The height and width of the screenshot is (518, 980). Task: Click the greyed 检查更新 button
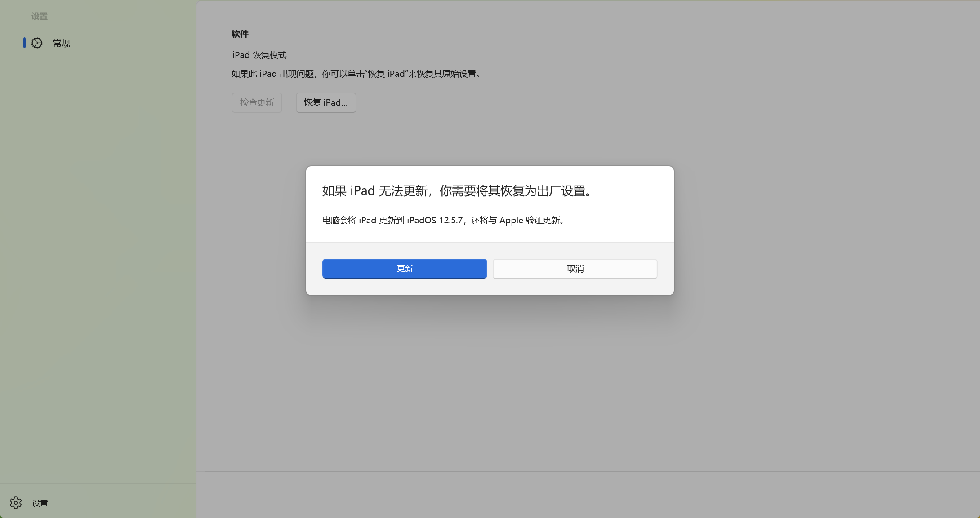pyautogui.click(x=257, y=102)
